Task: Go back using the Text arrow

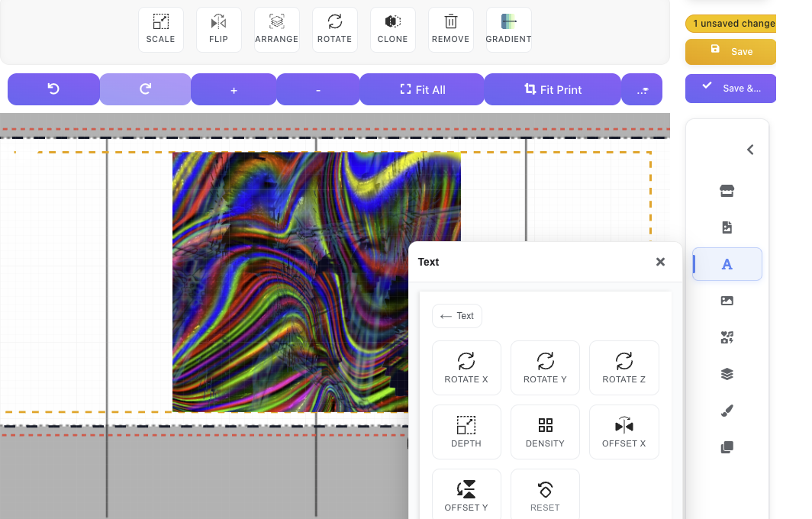Action: click(456, 315)
